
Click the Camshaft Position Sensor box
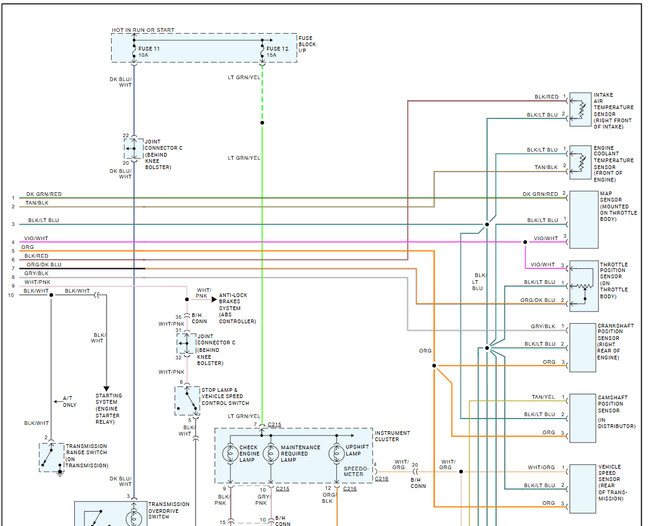point(583,418)
